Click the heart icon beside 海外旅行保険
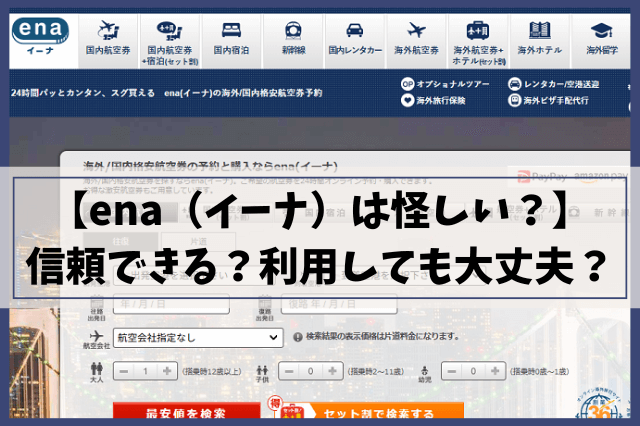This screenshot has height=426, width=640. pyautogui.click(x=407, y=100)
